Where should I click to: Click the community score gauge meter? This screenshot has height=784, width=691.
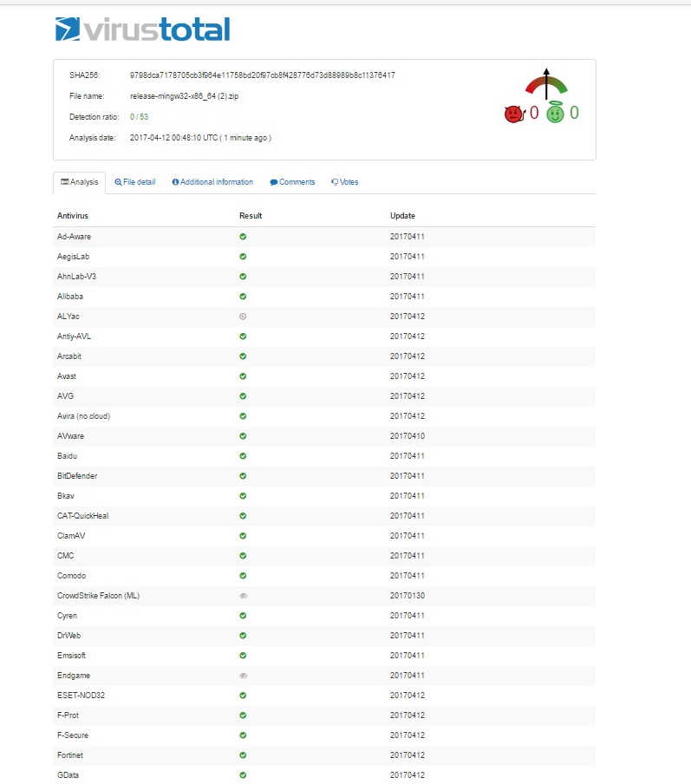[x=546, y=84]
